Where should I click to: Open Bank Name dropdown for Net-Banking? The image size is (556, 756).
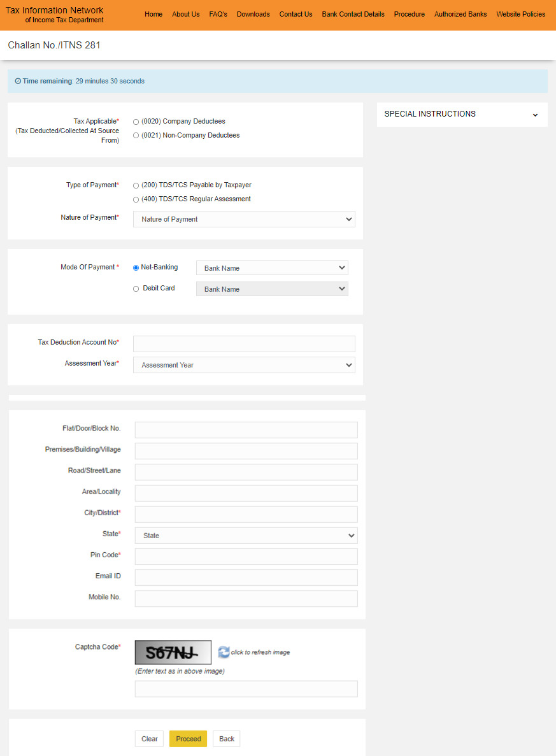pyautogui.click(x=272, y=267)
